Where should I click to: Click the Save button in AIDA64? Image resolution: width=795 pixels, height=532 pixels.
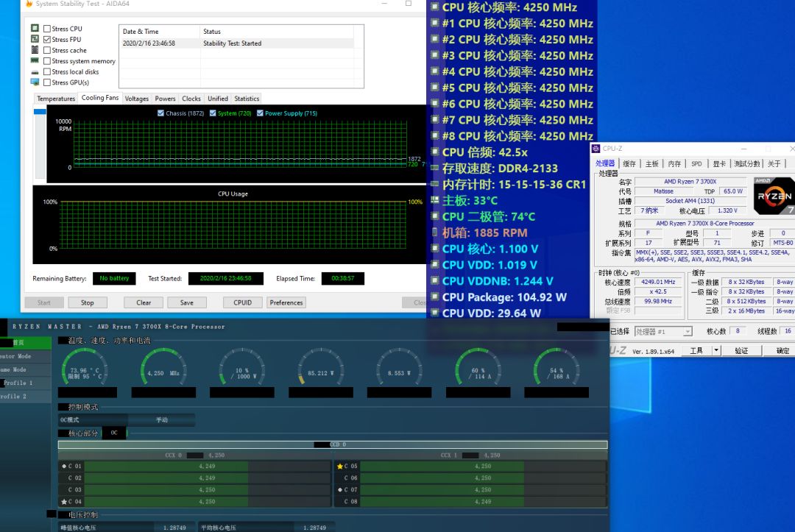(x=186, y=302)
